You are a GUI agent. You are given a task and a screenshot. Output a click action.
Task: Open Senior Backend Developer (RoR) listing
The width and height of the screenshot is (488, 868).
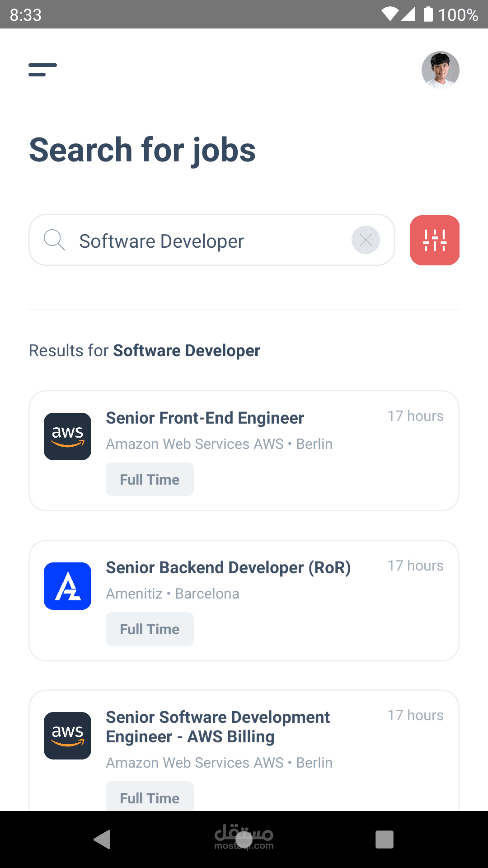coord(228,568)
